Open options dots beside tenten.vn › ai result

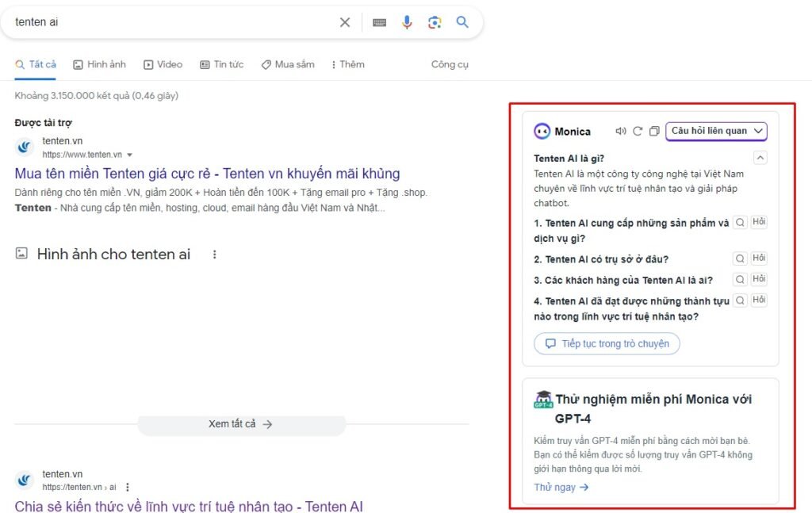click(x=128, y=487)
